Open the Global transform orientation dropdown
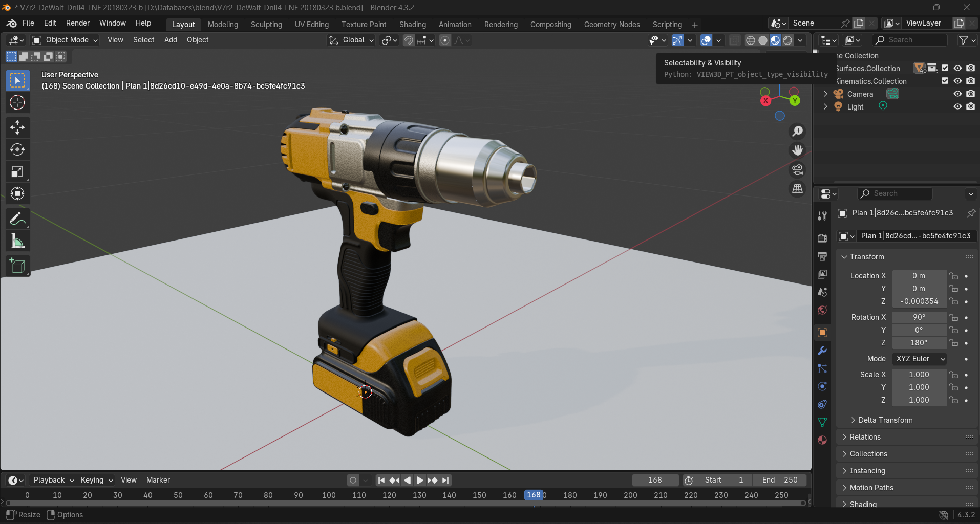The height and width of the screenshot is (524, 980). click(351, 40)
